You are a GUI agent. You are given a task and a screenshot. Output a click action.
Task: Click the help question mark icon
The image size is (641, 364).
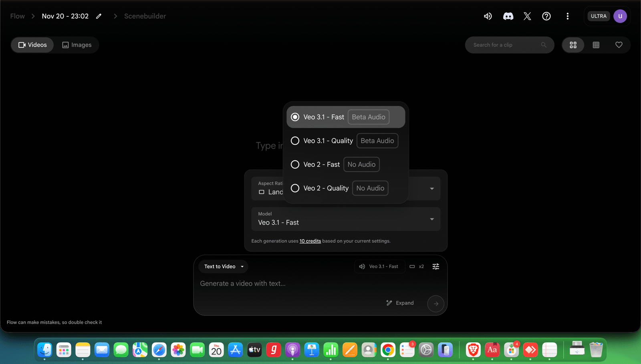tap(546, 16)
